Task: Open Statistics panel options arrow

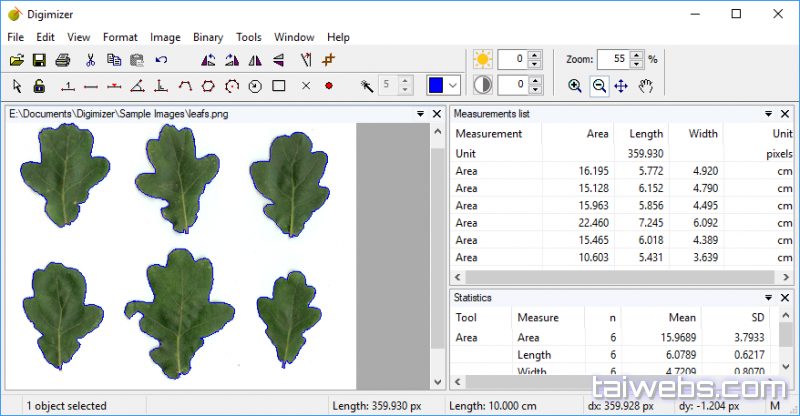Action: [x=768, y=298]
